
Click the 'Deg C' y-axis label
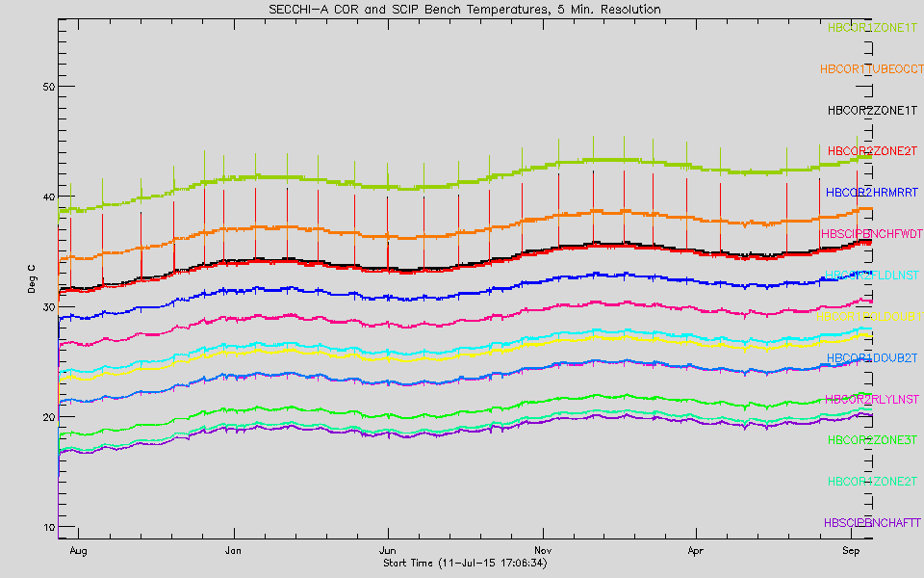tap(31, 279)
